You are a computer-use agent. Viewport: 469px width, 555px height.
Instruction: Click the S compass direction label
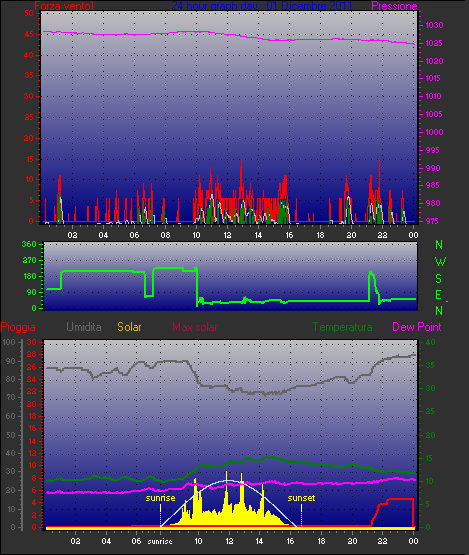[x=439, y=279]
